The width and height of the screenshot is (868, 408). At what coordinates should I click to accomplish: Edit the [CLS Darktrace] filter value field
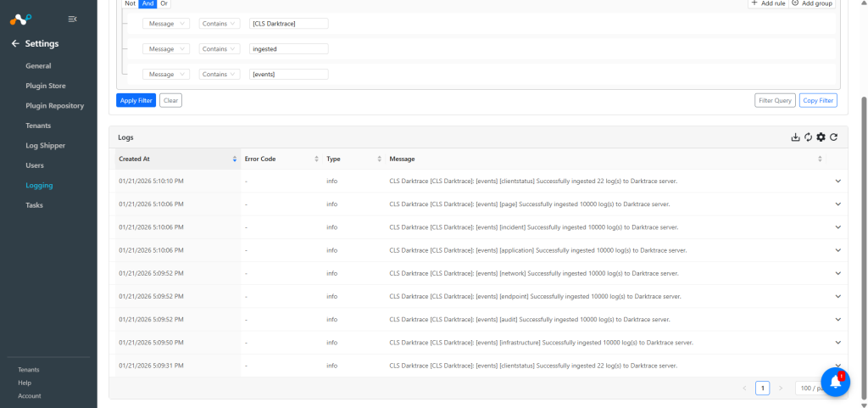(288, 24)
